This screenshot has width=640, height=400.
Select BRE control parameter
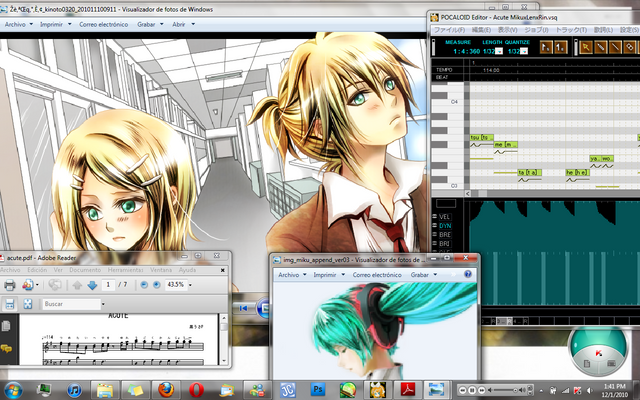click(444, 235)
